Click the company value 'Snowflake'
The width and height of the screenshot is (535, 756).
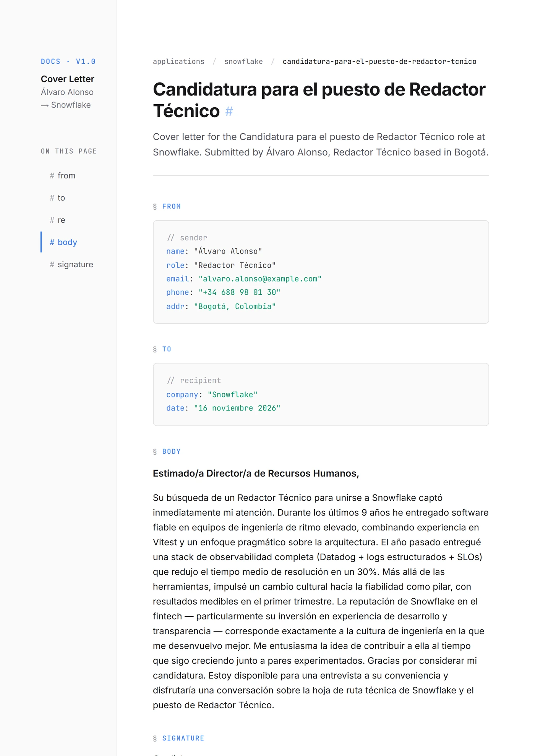(x=232, y=394)
